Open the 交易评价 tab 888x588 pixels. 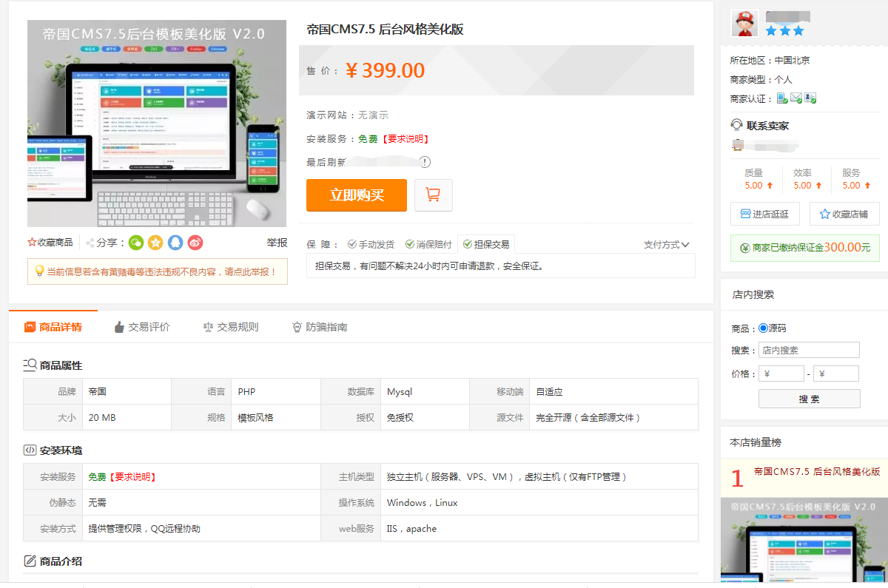[x=142, y=327]
